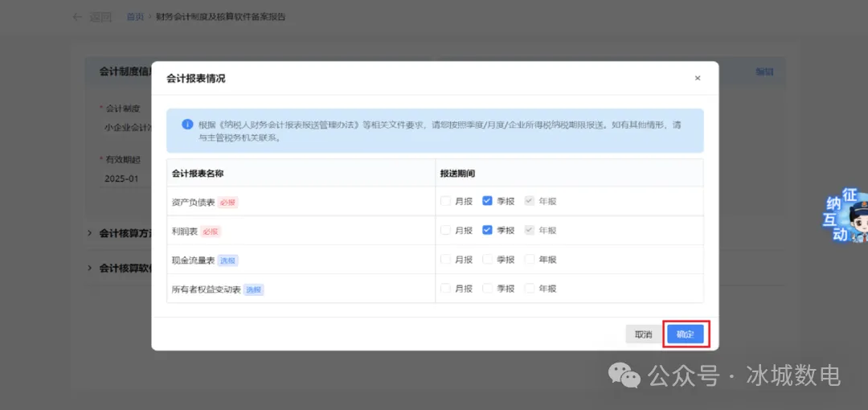
Task: Uncheck 季报 for 资产负债表
Action: click(487, 201)
